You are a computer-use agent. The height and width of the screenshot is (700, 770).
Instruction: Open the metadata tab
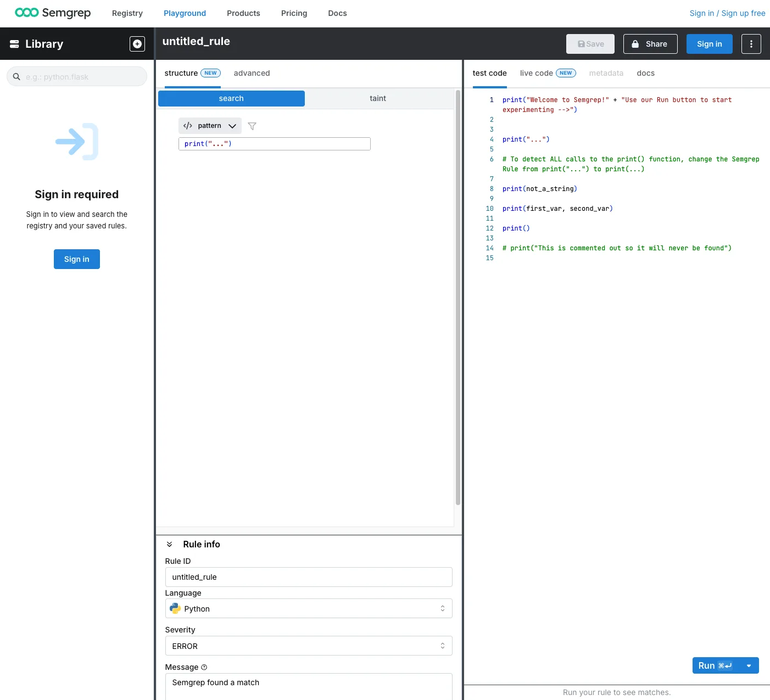606,73
